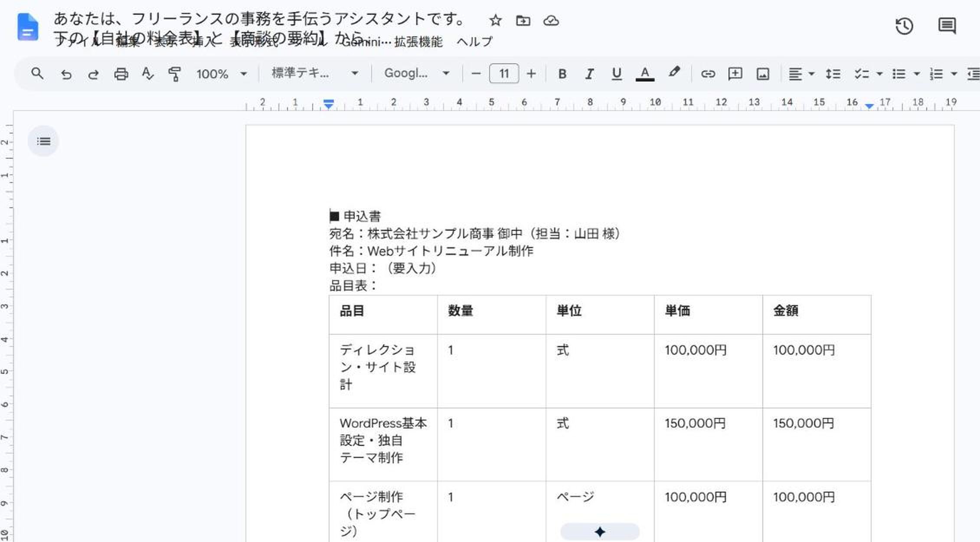This screenshot has width=980, height=542.
Task: Select the 単位 header cell
Action: click(600, 315)
